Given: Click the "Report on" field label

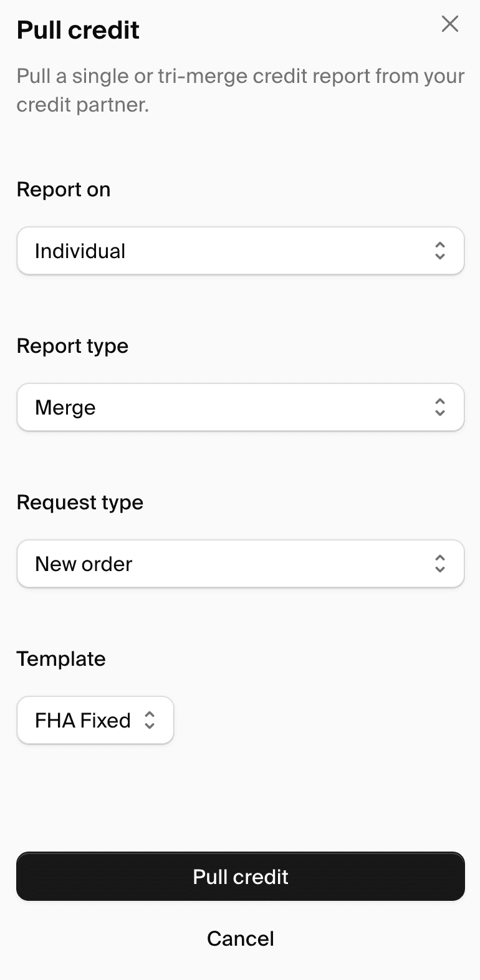Looking at the screenshot, I should pos(64,190).
